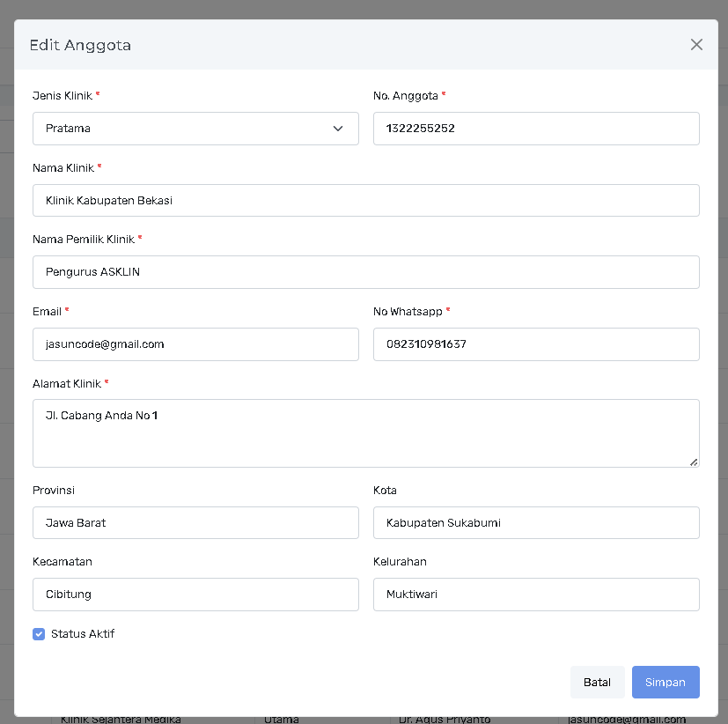Image resolution: width=728 pixels, height=724 pixels.
Task: Click the Kelurahan field with Muktiwari
Action: tap(535, 595)
